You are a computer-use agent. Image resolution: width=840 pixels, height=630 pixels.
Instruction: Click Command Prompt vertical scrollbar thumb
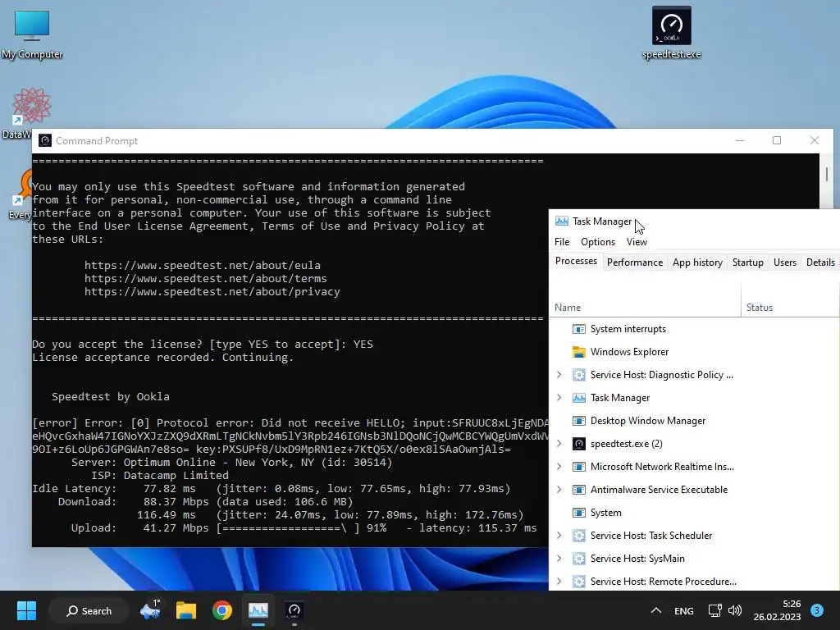(827, 174)
